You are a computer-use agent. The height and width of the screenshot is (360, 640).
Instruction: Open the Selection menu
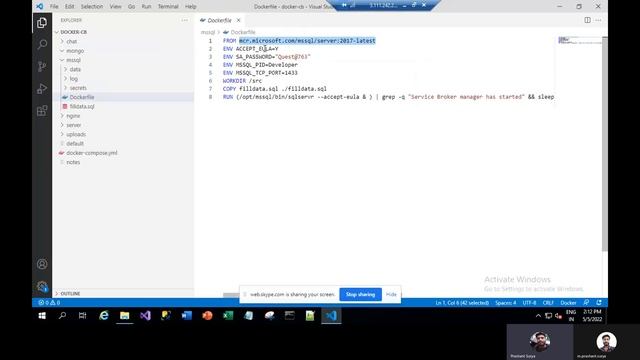92,7
